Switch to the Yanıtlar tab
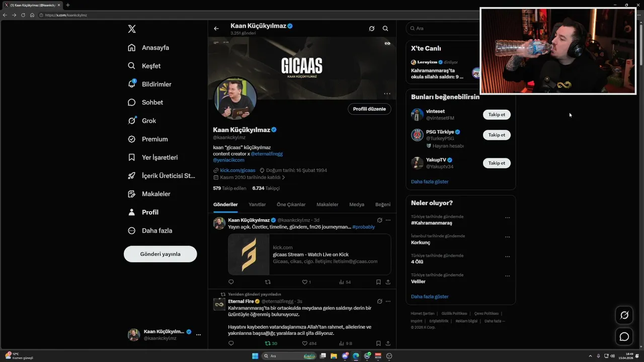The width and height of the screenshot is (644, 362). tap(257, 205)
